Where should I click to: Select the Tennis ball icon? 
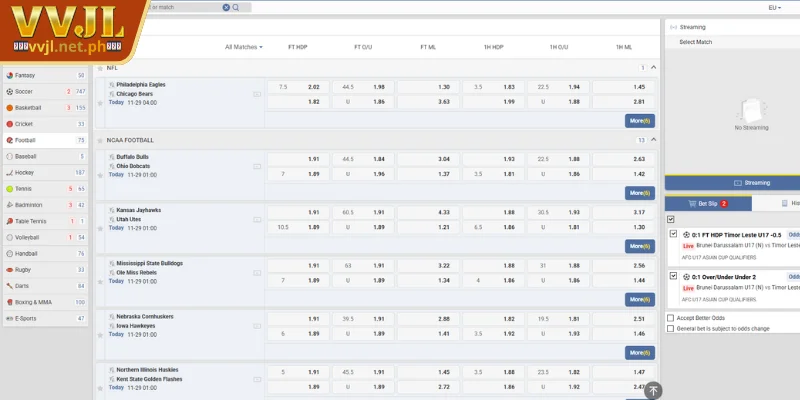pos(9,189)
